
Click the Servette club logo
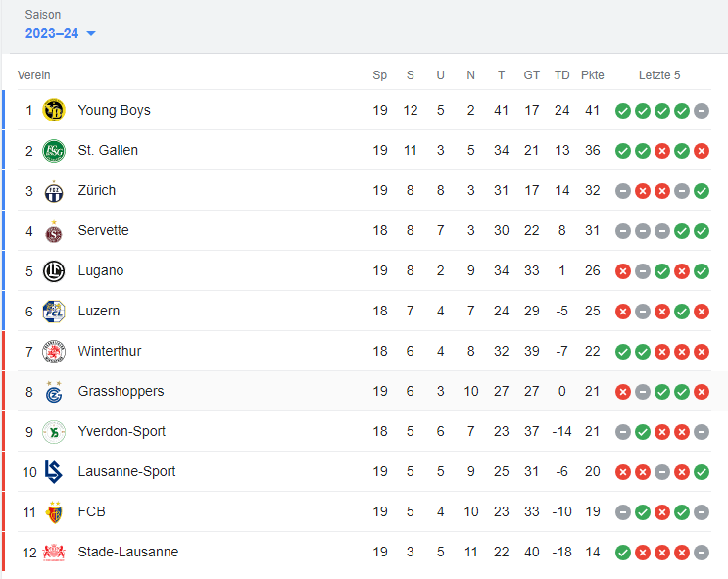tap(54, 231)
